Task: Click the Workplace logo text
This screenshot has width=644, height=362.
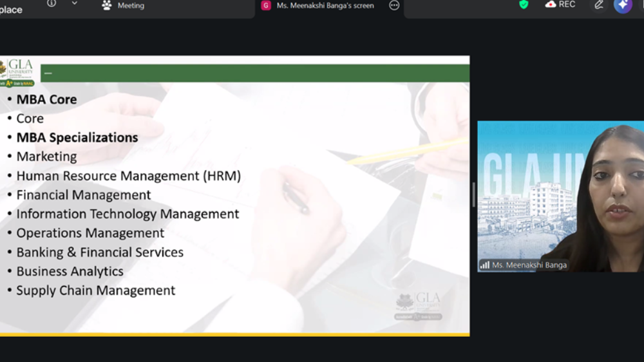Action: 11,10
